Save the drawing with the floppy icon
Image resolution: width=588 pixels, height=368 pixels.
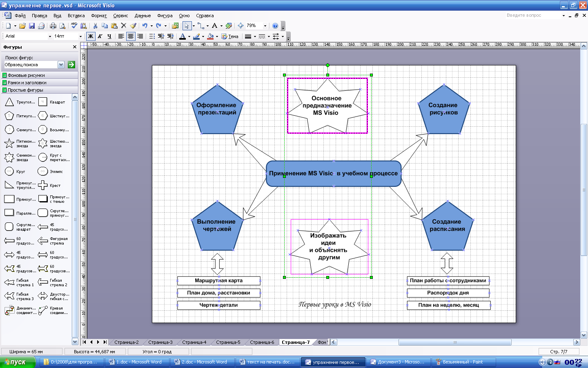(x=32, y=26)
